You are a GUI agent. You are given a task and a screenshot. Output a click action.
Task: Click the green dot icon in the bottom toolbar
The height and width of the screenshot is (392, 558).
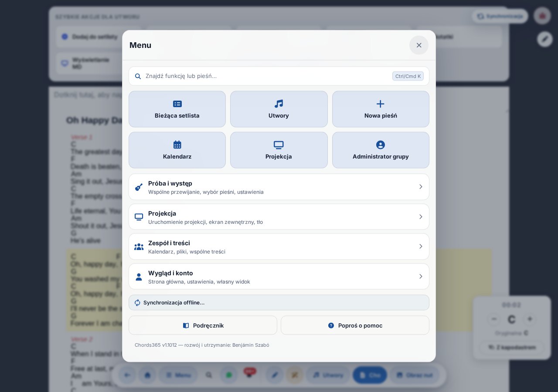coord(229,375)
